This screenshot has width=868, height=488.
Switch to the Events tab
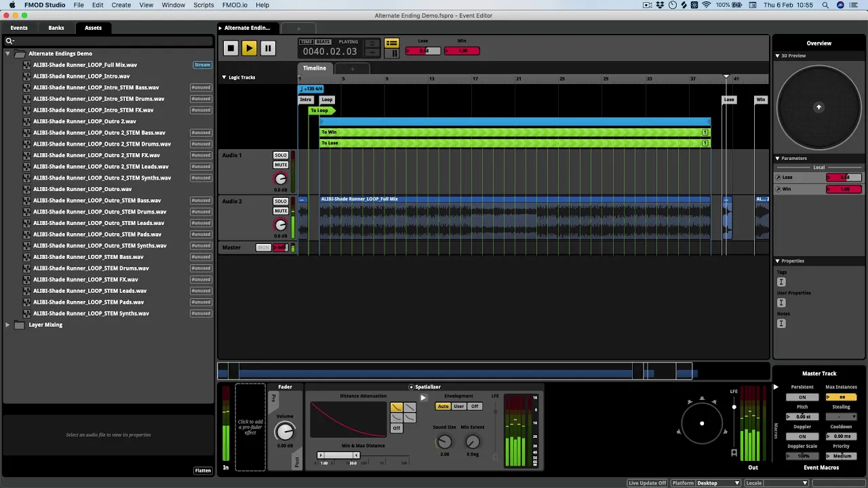[x=19, y=28]
